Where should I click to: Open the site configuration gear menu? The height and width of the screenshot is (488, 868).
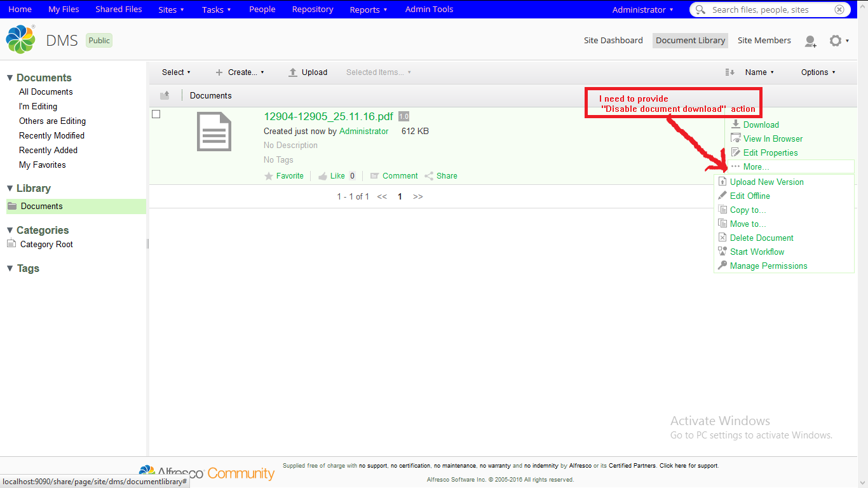tap(836, 41)
